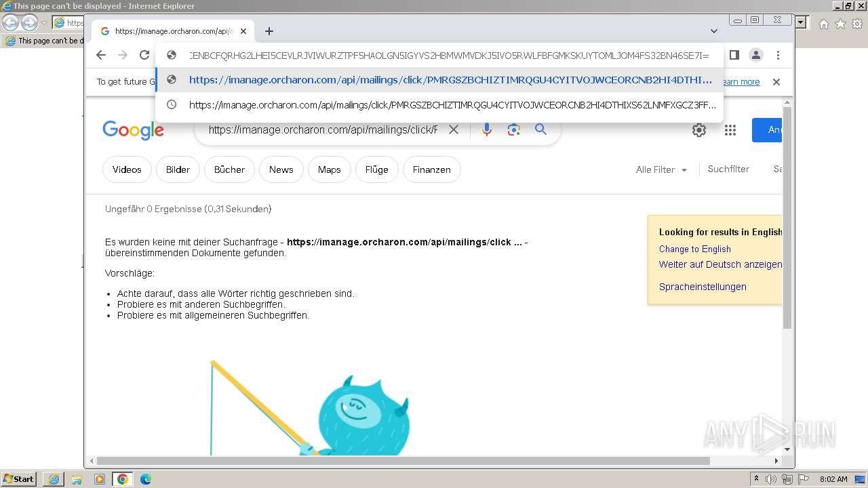Image resolution: width=868 pixels, height=488 pixels.
Task: Close the imanage.orcharon.com Chrome tab
Action: [243, 31]
